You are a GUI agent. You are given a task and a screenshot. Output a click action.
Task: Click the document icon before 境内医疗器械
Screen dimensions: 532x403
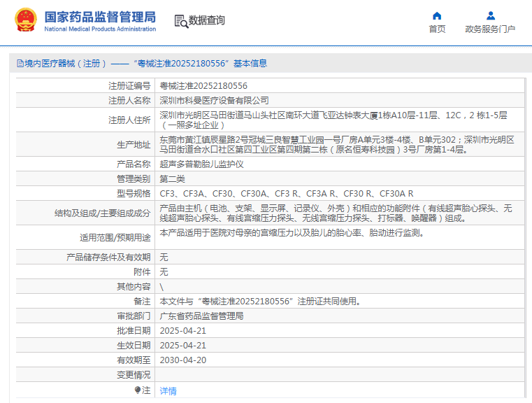(20, 64)
